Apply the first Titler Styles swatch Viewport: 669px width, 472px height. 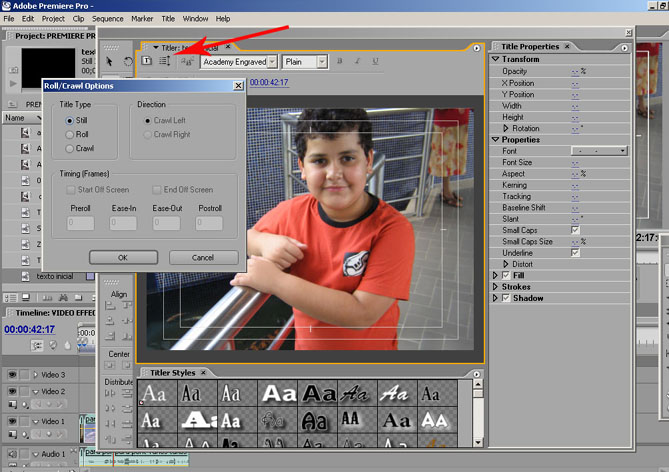(153, 394)
